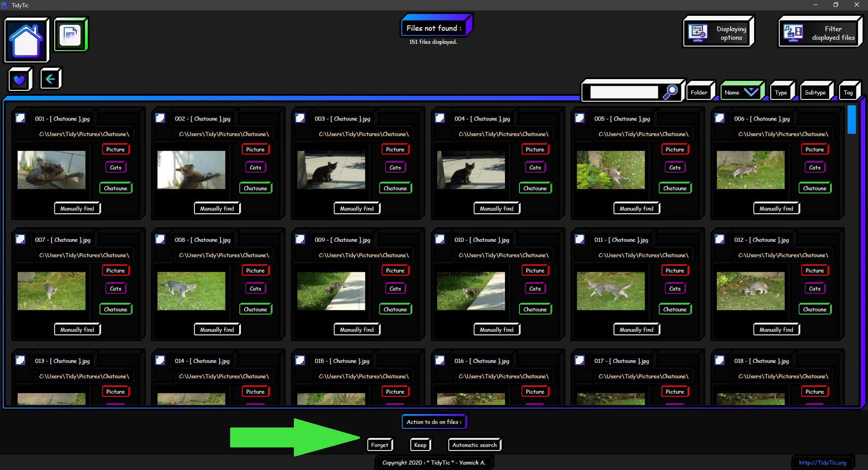868x470 pixels.
Task: Click Cats subtype tag on file 002
Action: click(255, 167)
